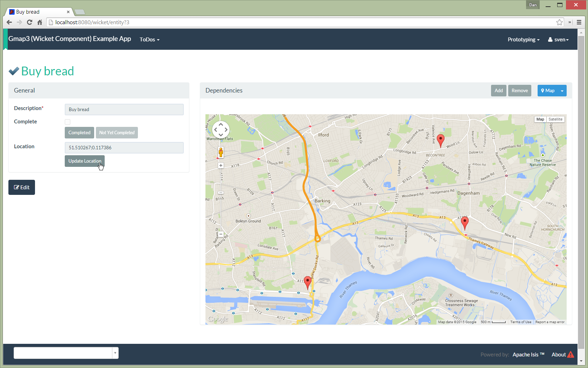Switch map view to Satellite
588x368 pixels.
pyautogui.click(x=555, y=119)
